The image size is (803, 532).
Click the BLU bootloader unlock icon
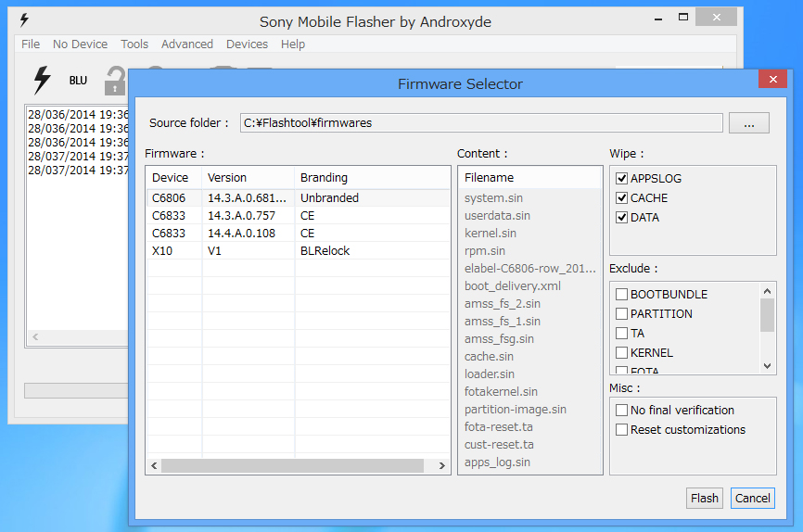coord(78,81)
